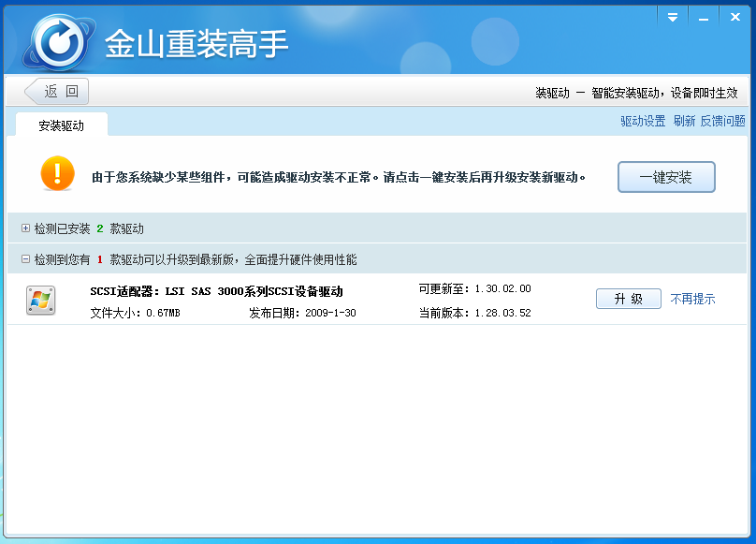Click the 金山重装高手 circular arrow logo
756x544 pixels.
tap(61, 42)
